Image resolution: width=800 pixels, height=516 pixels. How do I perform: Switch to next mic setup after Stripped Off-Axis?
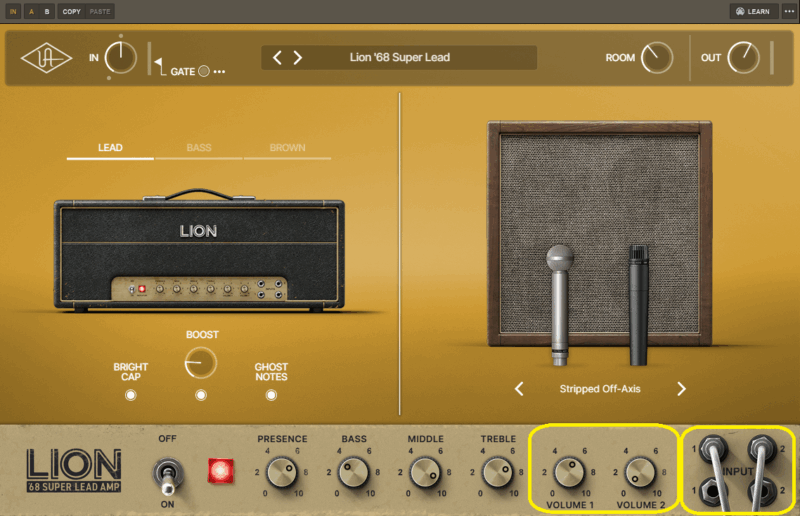coord(681,389)
